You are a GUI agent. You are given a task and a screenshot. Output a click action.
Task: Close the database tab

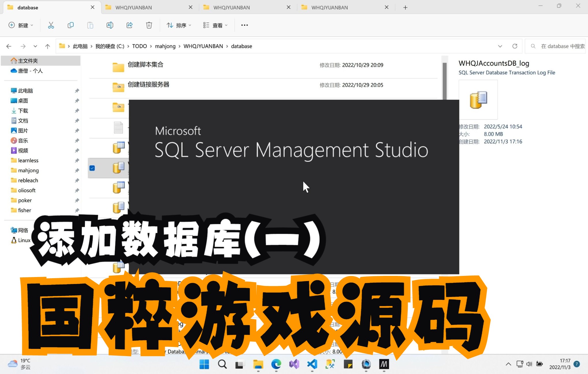(92, 8)
